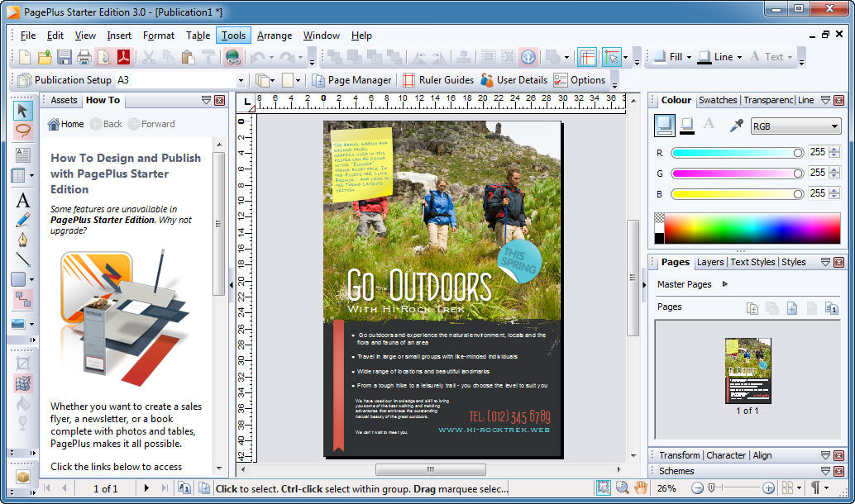Click the Anchor icon in toolbar
Viewport: 855px width, 504px height.
click(528, 57)
